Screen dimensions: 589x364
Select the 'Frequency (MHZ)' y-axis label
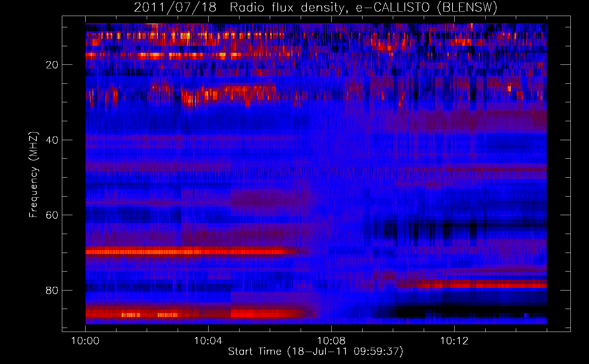[33, 175]
